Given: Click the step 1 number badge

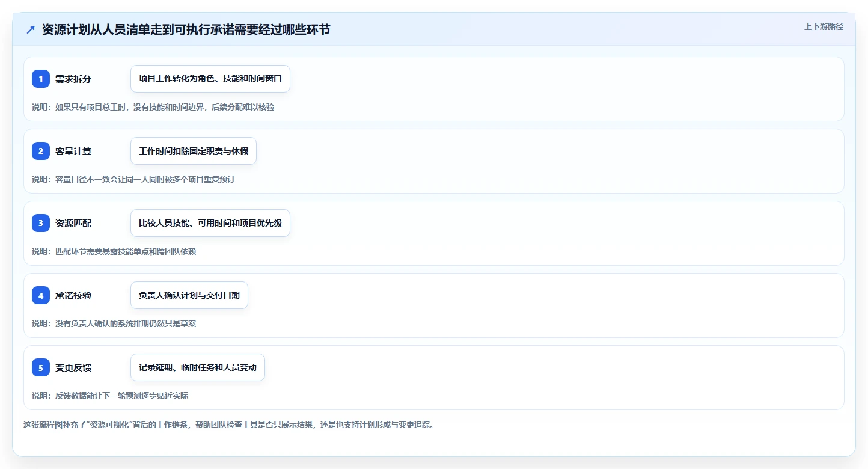Looking at the screenshot, I should (x=41, y=79).
